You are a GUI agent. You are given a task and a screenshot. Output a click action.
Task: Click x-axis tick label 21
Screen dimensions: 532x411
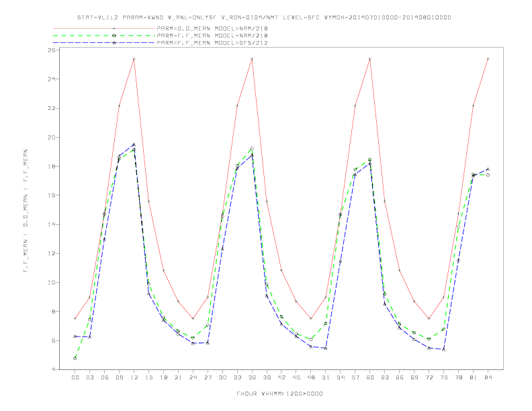(178, 377)
